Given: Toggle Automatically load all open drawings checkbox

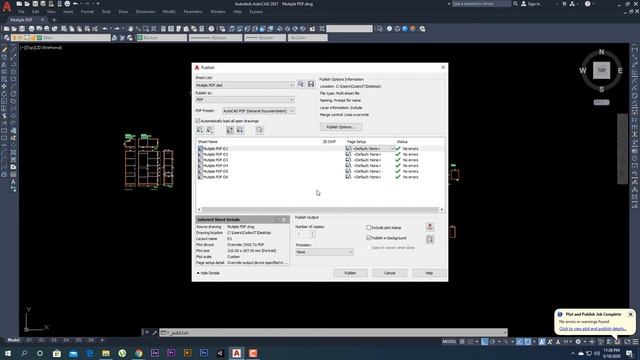Looking at the screenshot, I should coord(198,121).
